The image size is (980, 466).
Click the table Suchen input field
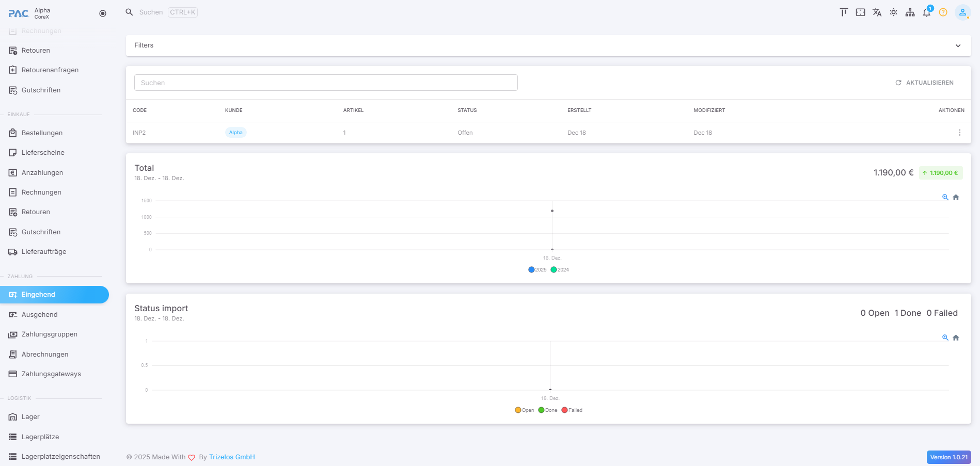tap(326, 83)
